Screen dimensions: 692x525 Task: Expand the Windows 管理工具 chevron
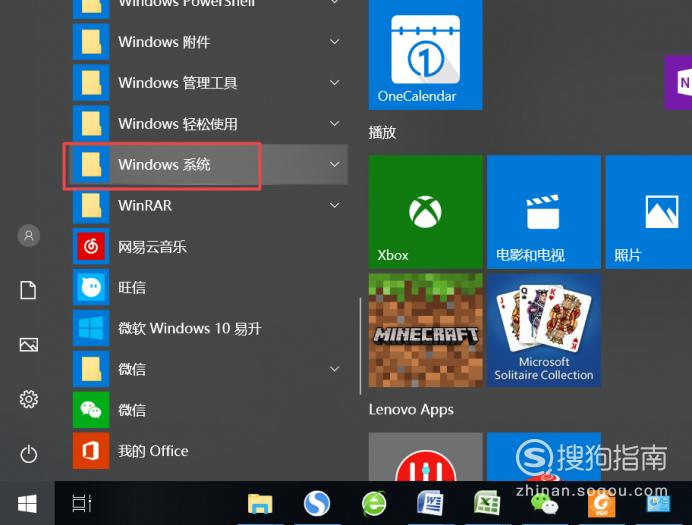335,82
